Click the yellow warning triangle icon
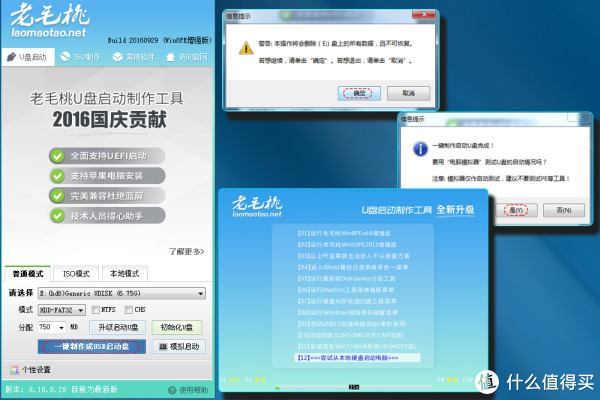Viewport: 600px width, 400px height. tap(246, 48)
